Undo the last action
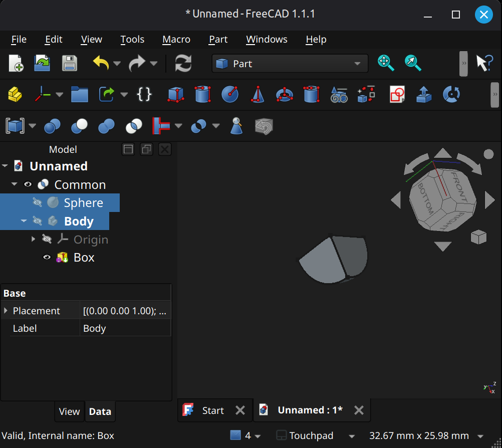 [x=101, y=63]
